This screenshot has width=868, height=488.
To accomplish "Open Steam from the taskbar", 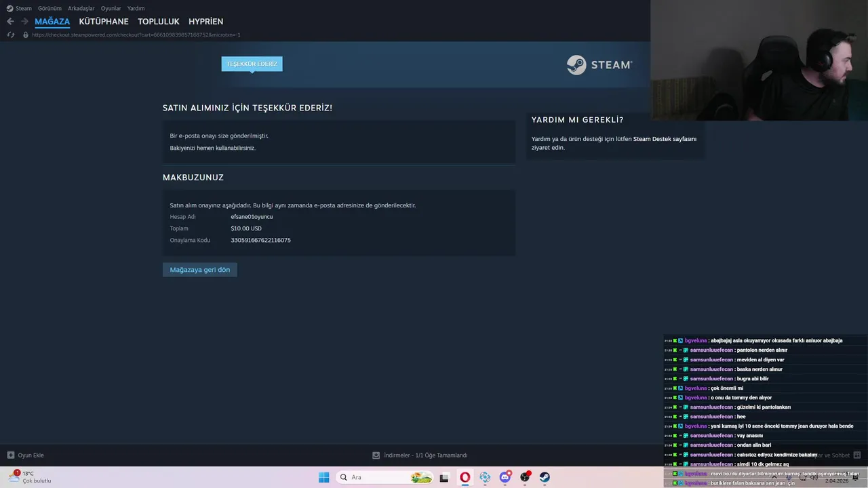I will 545,477.
